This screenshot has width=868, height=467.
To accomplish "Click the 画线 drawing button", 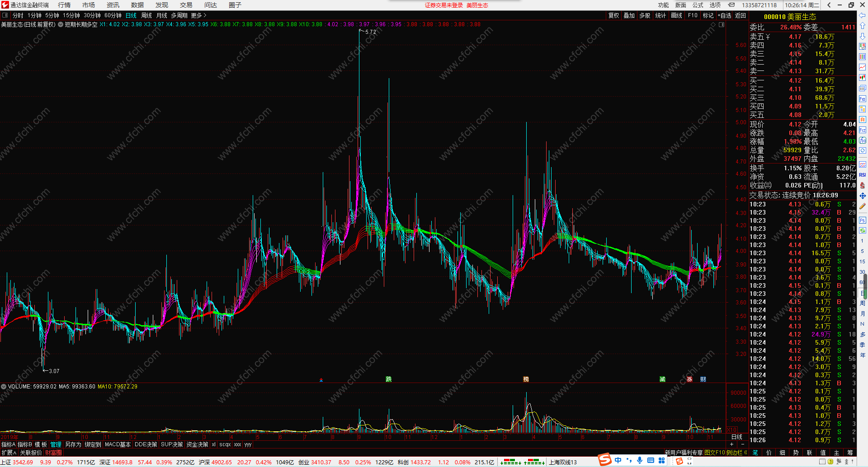I will (x=677, y=15).
